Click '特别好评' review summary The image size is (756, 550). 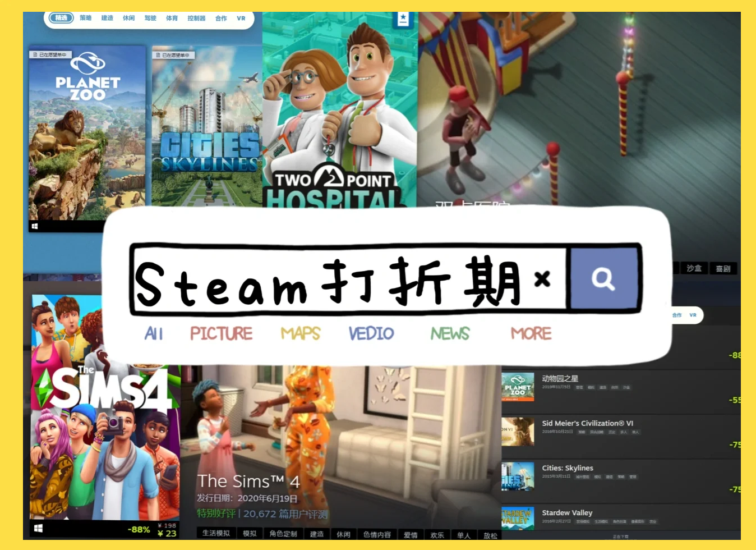click(x=216, y=514)
